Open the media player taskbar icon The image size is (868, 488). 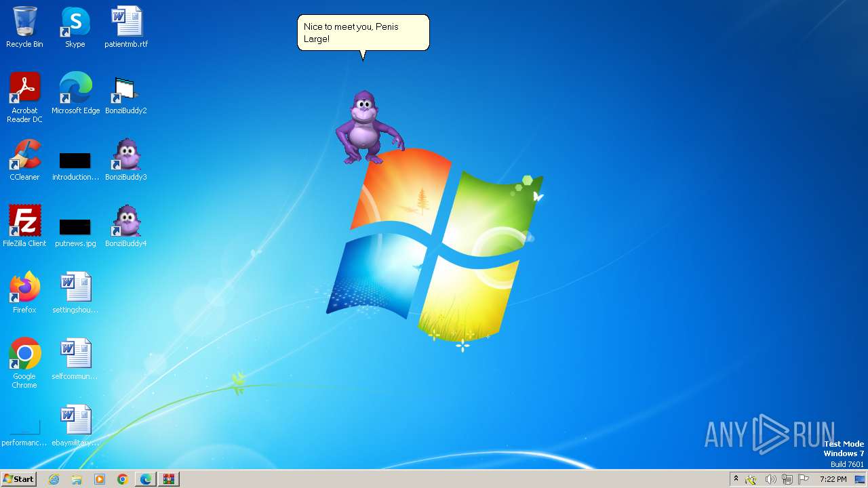(100, 479)
